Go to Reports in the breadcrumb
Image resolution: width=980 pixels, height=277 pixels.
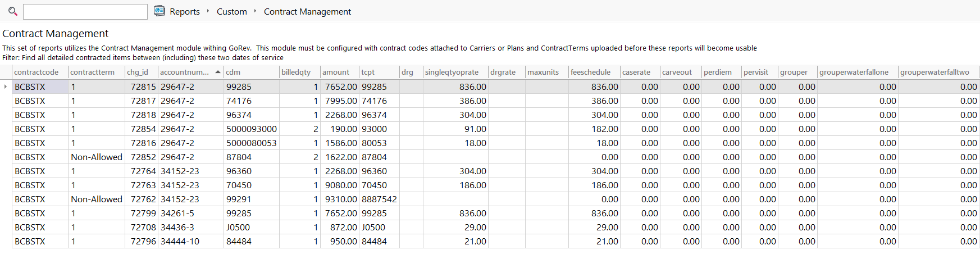tap(185, 12)
